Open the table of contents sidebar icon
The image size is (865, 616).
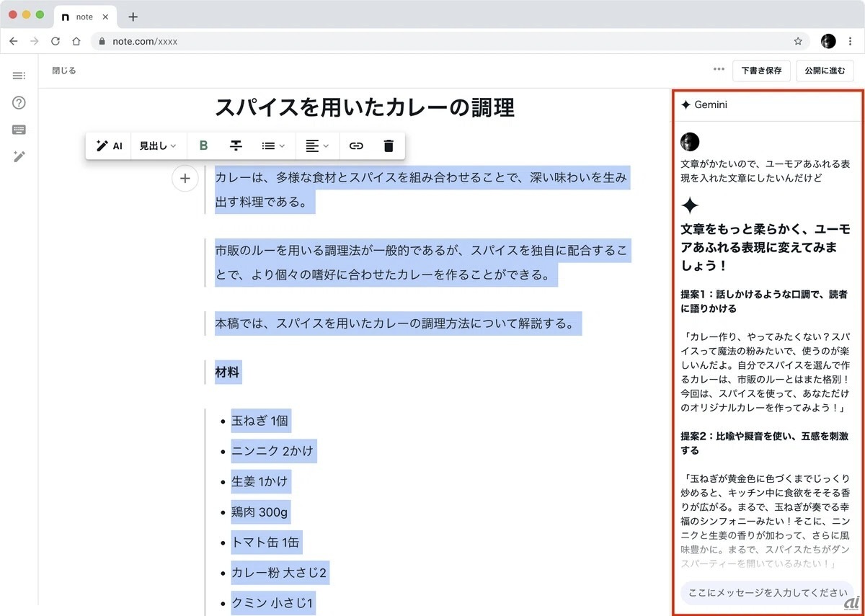[x=19, y=76]
